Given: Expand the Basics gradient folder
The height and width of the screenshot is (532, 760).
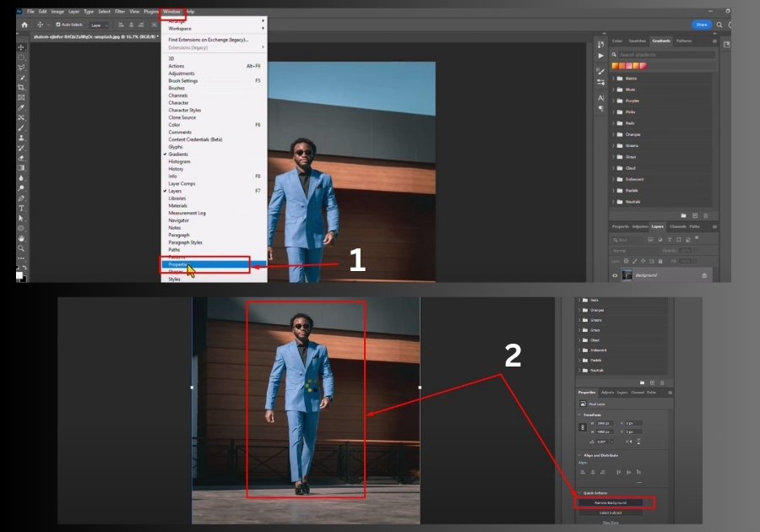Looking at the screenshot, I should (613, 78).
